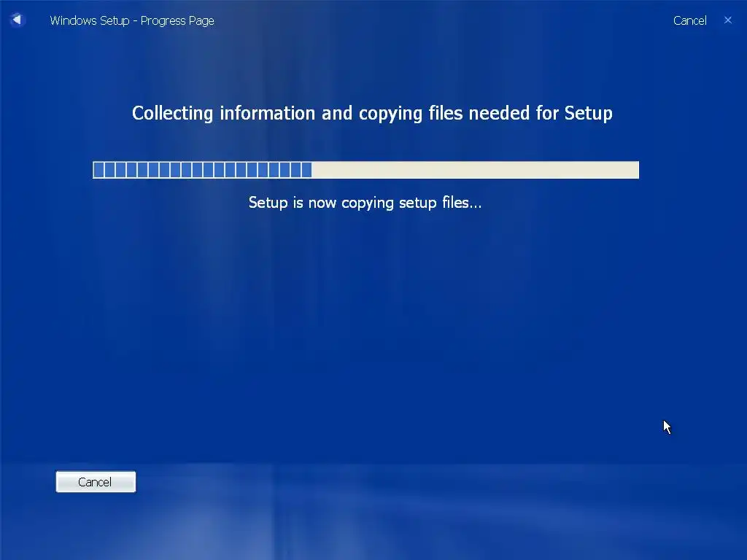Click 'Progress Page' text in the title
Viewport: 747px width, 560px height.
click(177, 20)
